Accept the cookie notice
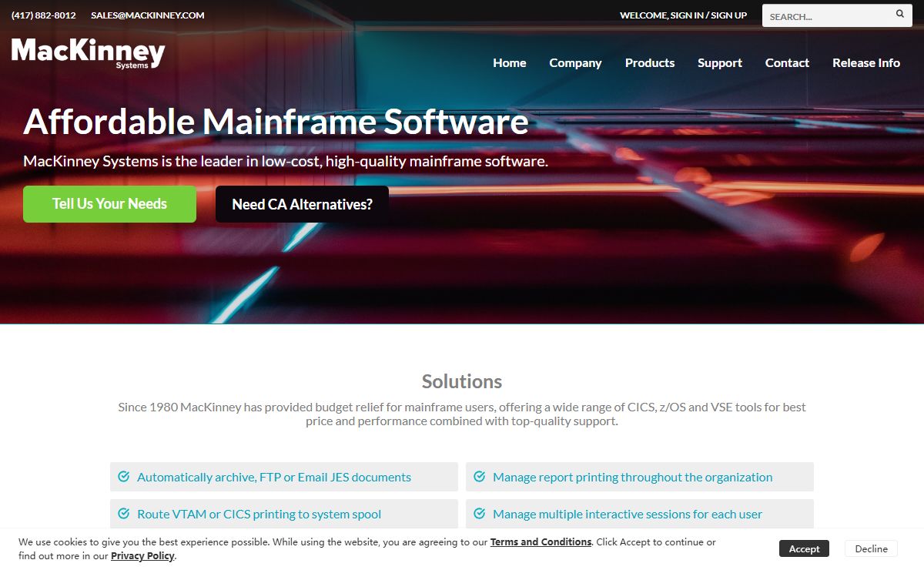924x570 pixels. point(804,548)
